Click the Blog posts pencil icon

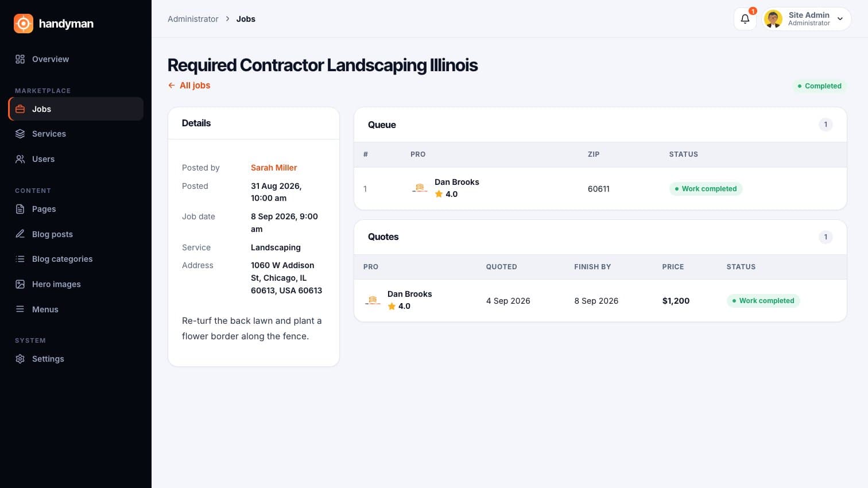coord(20,234)
